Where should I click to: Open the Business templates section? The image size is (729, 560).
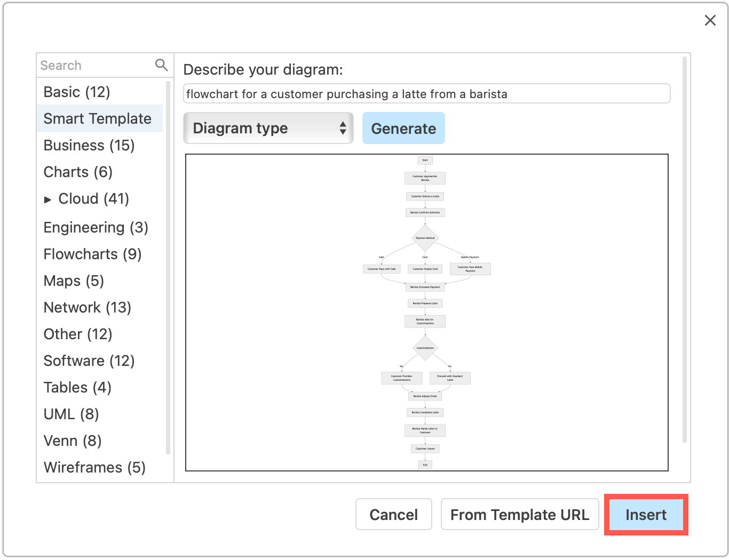pyautogui.click(x=89, y=145)
